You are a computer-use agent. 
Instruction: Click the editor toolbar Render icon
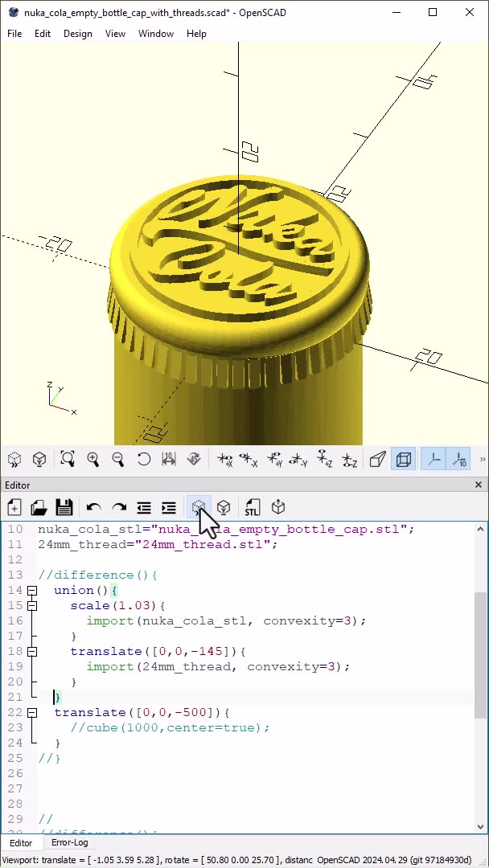[x=223, y=507]
